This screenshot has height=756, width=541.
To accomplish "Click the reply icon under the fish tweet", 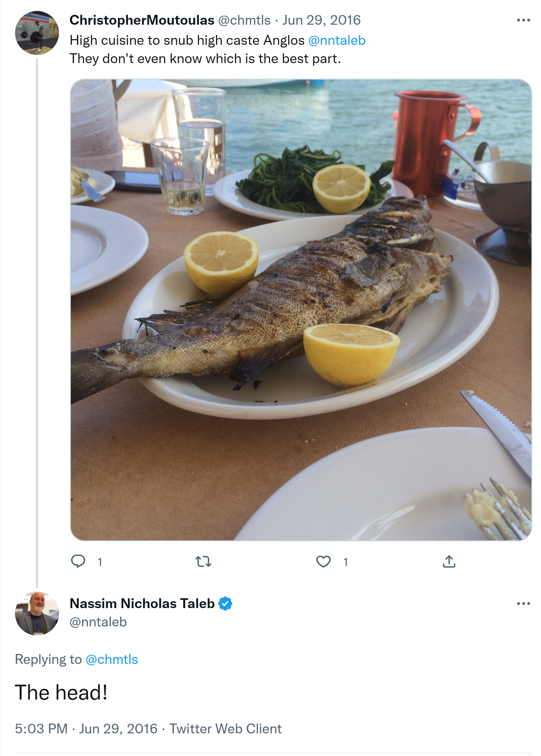I will (x=78, y=561).
